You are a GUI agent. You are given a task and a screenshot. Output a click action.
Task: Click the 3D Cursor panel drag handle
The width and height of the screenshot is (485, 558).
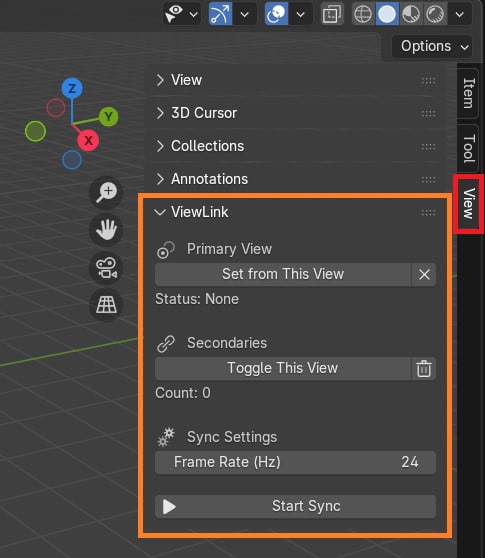tap(428, 114)
